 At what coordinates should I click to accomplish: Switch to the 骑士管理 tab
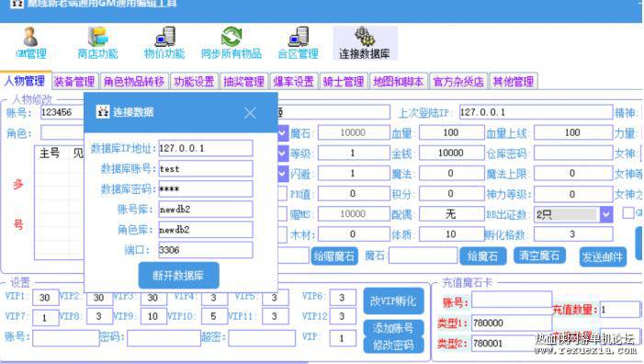[344, 81]
